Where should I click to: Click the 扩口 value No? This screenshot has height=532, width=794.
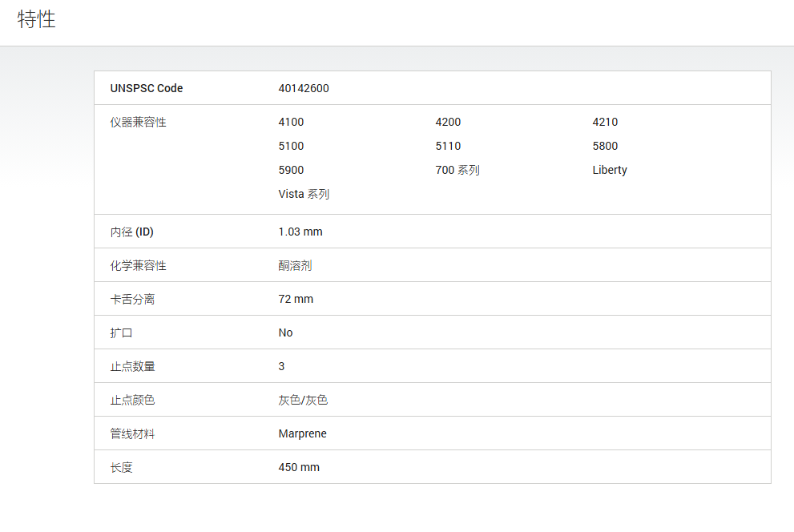[x=285, y=332]
